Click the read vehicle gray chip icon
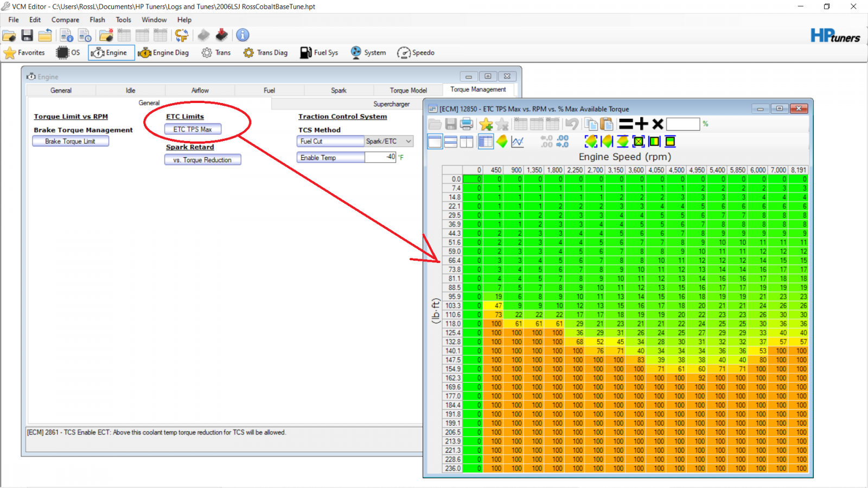 [x=203, y=36]
